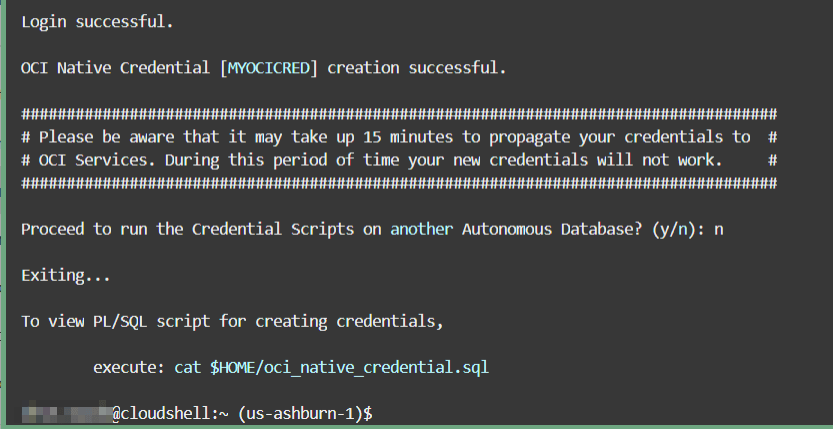Image resolution: width=833 pixels, height=429 pixels.
Task: Click the highlighted word "another"
Action: pyautogui.click(x=421, y=228)
